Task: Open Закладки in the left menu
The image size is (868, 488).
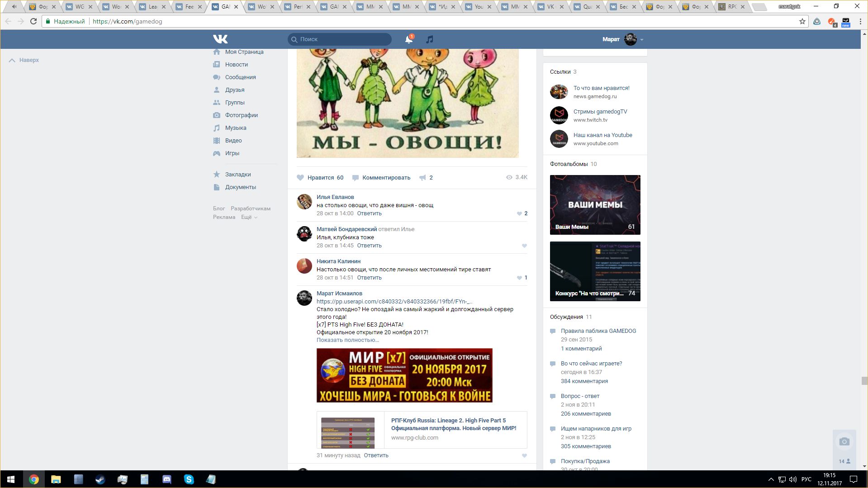Action: click(238, 175)
